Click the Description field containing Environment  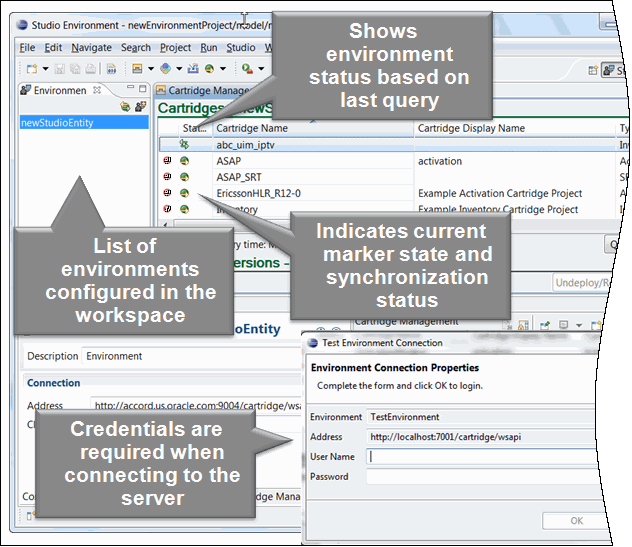[191, 356]
